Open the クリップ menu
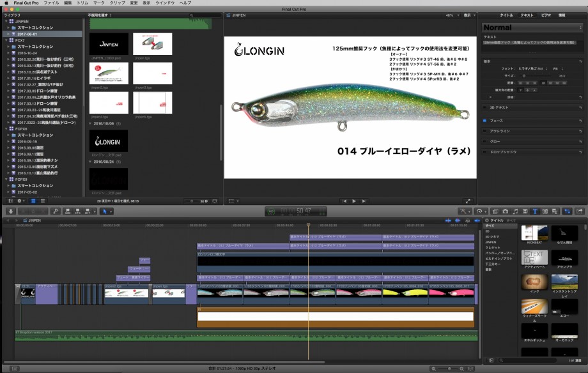 point(118,3)
